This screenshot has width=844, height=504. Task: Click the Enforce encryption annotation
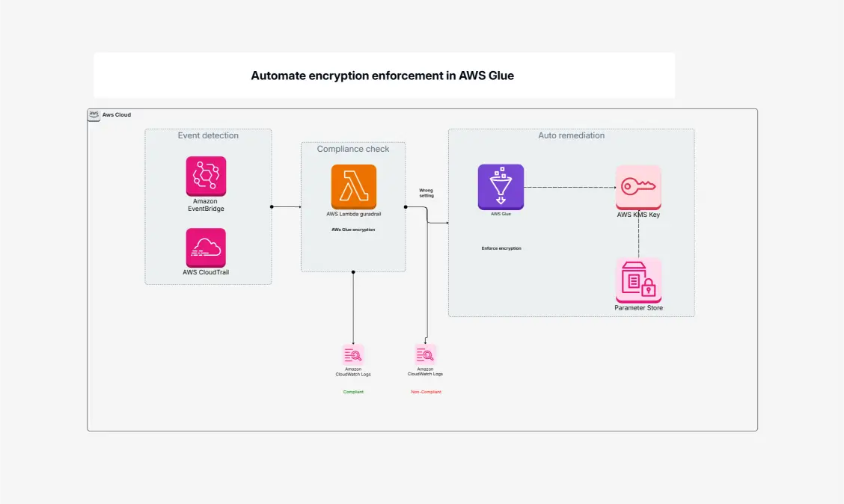[500, 248]
